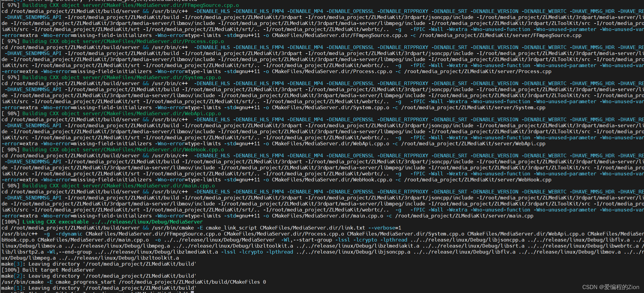This screenshot has width=644, height=293.
Task: Select the 'Building CXX object' FFmpegSource.cpp.o line
Action: click(x=120, y=5)
